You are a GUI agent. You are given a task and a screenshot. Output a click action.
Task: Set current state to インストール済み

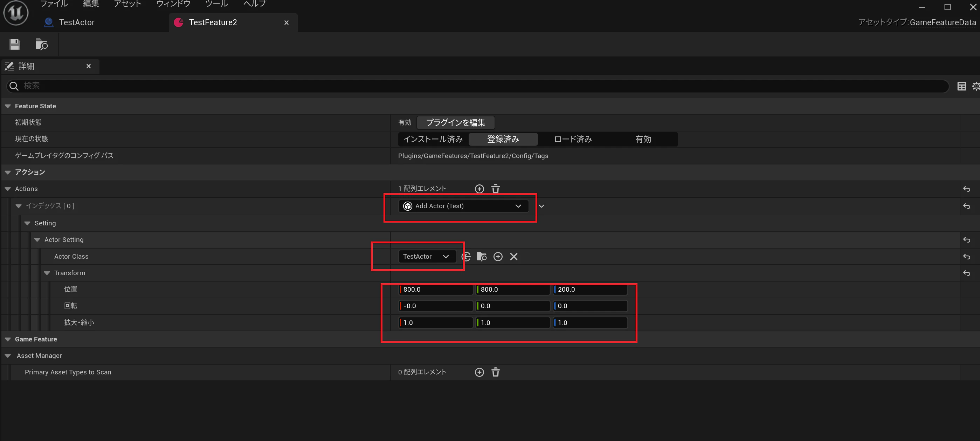pos(433,140)
